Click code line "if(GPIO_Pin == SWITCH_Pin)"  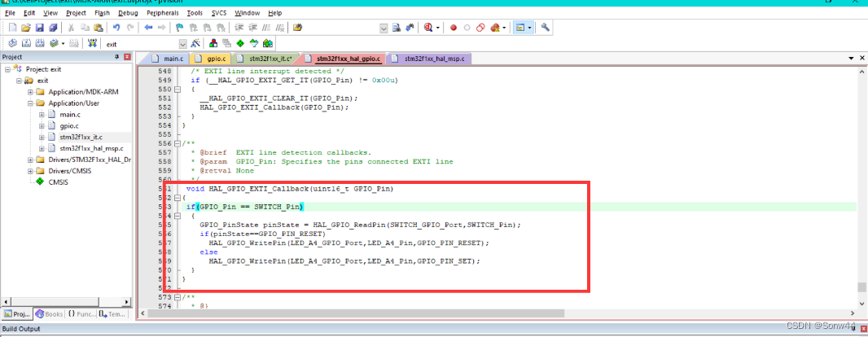pos(244,207)
